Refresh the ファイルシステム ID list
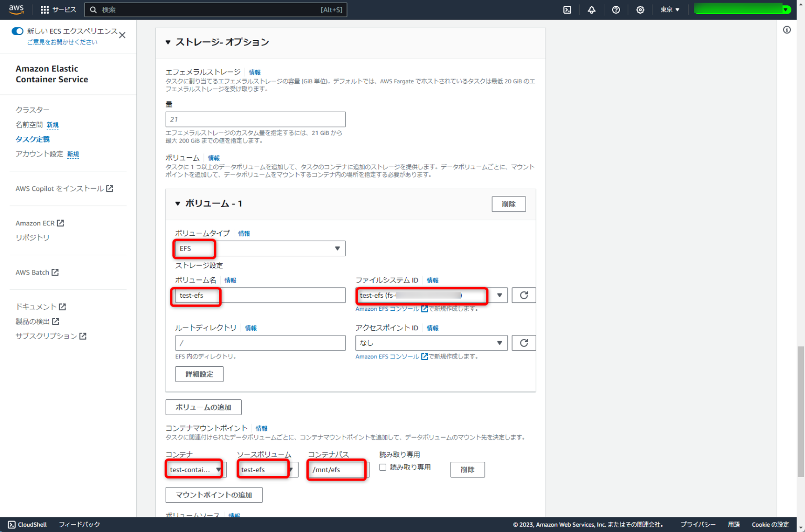Screen dimensions: 805x532 [524, 295]
